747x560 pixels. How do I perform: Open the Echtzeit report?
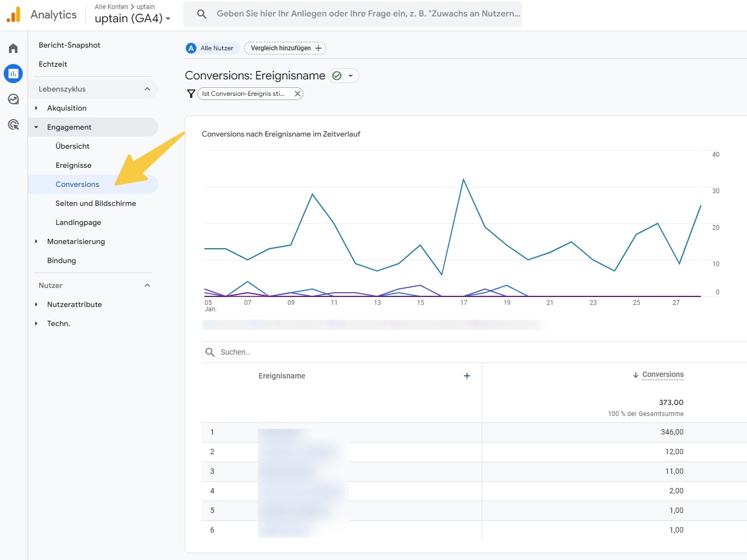click(52, 64)
